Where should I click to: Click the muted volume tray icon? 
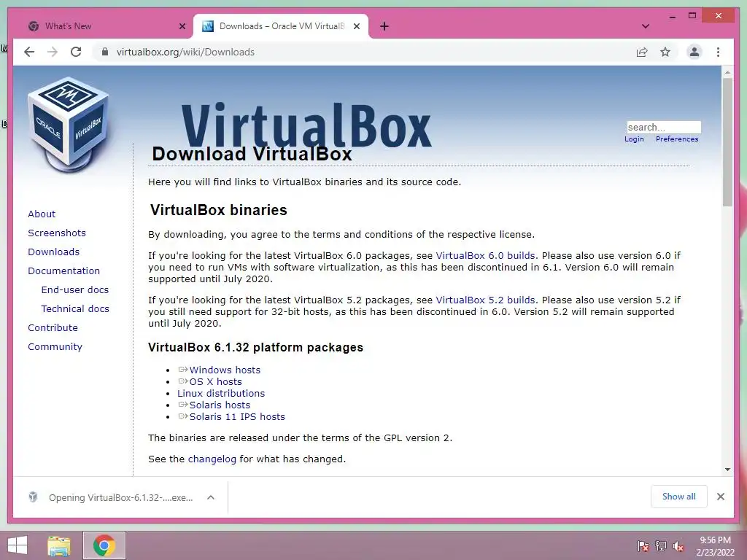pyautogui.click(x=678, y=546)
